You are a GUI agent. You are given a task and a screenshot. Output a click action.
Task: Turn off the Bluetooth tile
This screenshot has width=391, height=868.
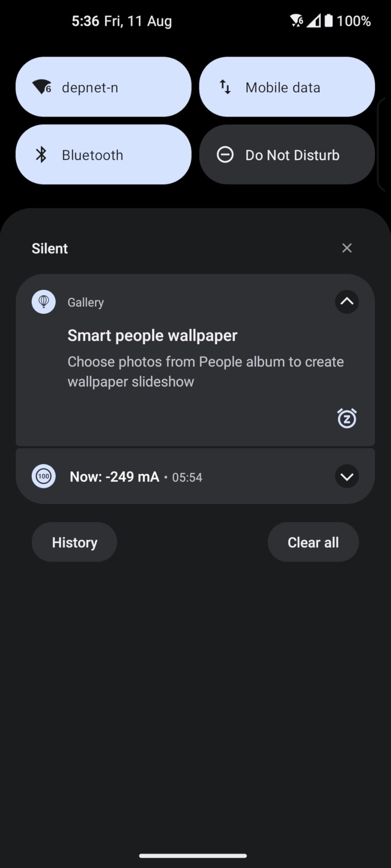point(103,155)
